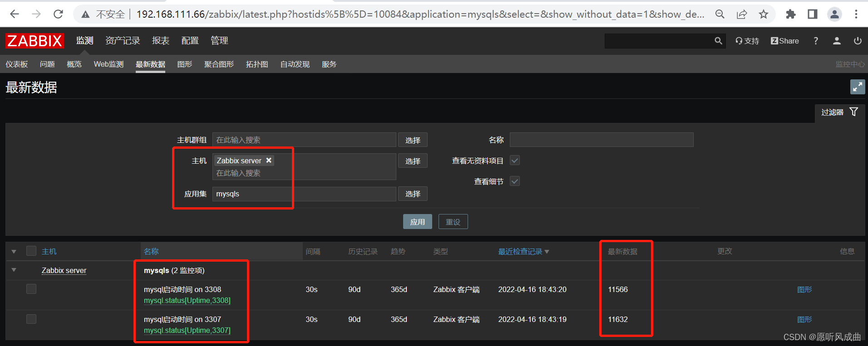The image size is (868, 346).
Task: Toggle 查看细节 checkbox
Action: (x=515, y=181)
